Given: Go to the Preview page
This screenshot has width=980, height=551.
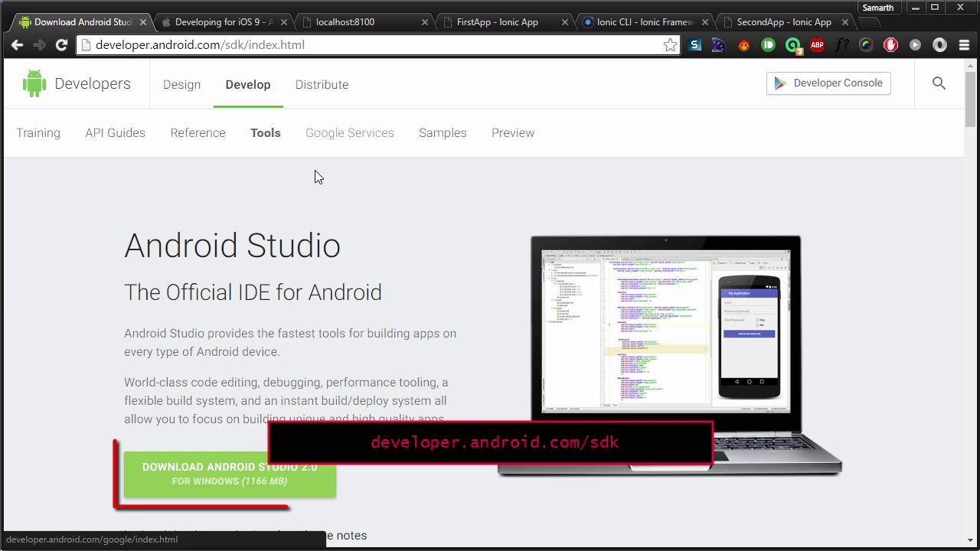Looking at the screenshot, I should point(513,132).
